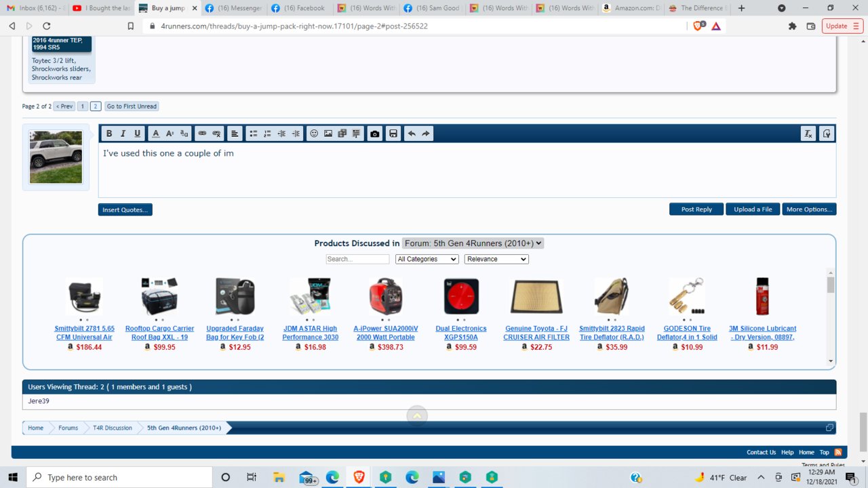Viewport: 868px width, 488px height.
Task: Click the browser Update button
Action: (x=842, y=26)
